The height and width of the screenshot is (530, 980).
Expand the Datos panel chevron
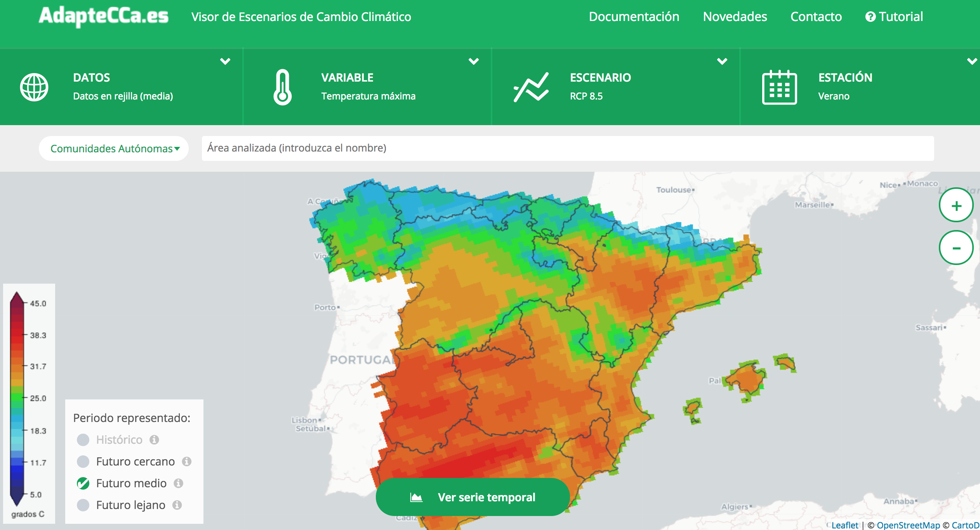point(225,61)
